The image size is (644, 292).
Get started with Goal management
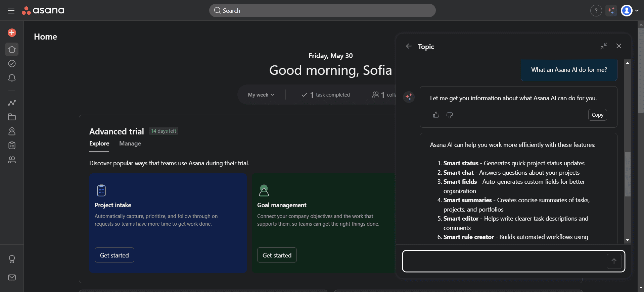click(x=277, y=255)
